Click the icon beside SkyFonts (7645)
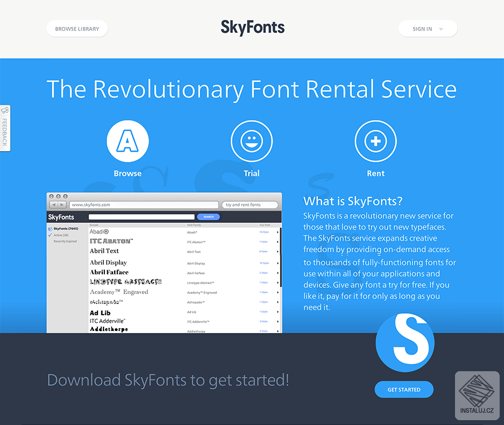The width and height of the screenshot is (504, 425). pyautogui.click(x=50, y=229)
